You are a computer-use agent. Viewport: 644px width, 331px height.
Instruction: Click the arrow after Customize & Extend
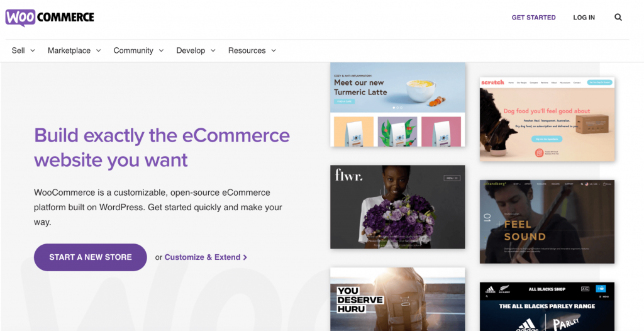[x=245, y=257]
